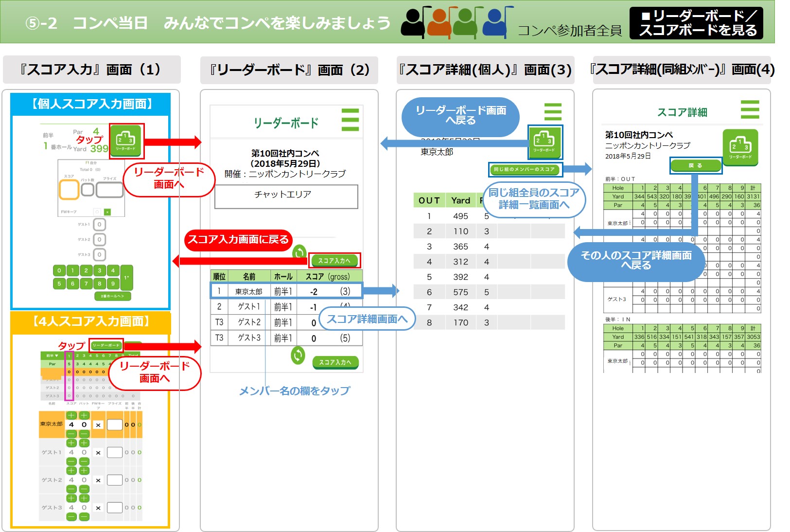Select FWキープ green × toggle
This screenshot has width=790, height=532.
pyautogui.click(x=107, y=212)
